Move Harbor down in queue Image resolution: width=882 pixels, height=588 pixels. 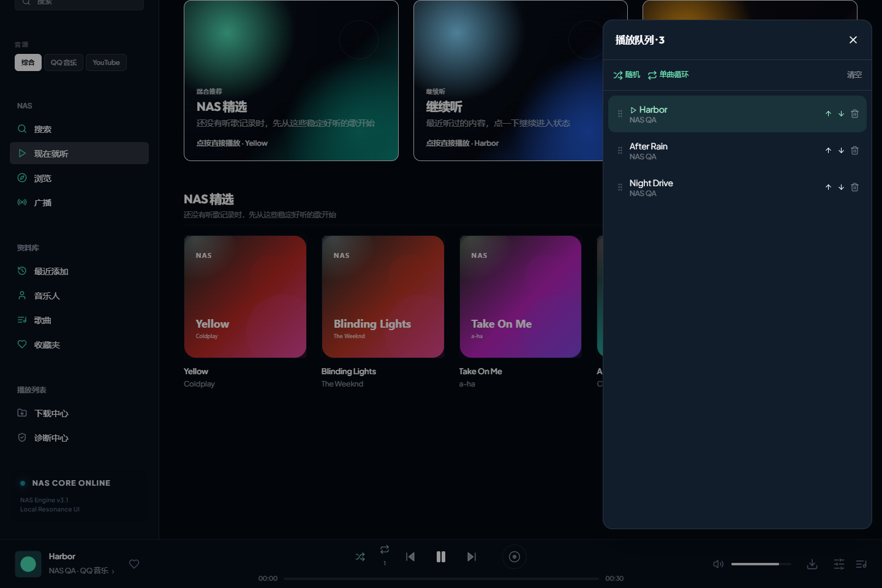coord(841,114)
